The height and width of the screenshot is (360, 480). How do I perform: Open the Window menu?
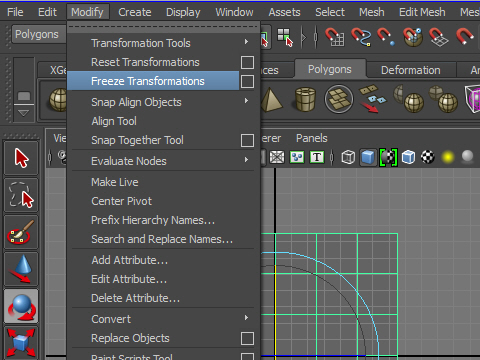(x=234, y=12)
